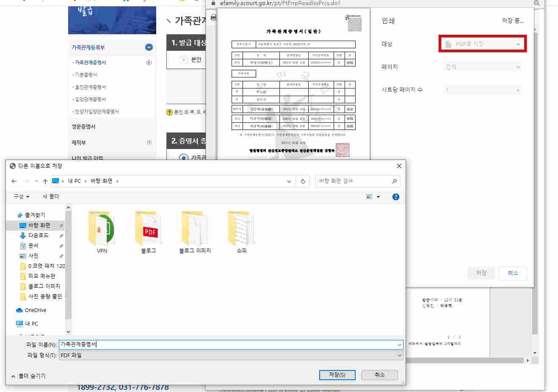Open the PDF로 저장 destination dropdown

tap(482, 44)
